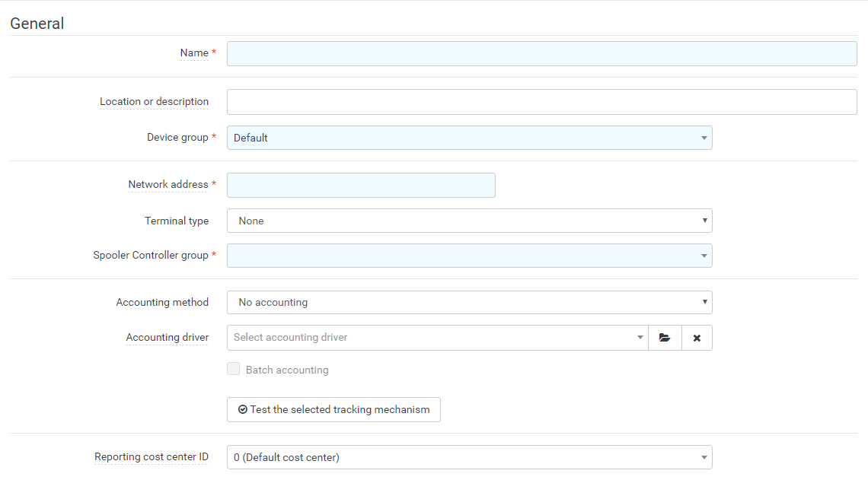The width and height of the screenshot is (868, 480).
Task: Open the Accounting method dropdown
Action: pos(469,302)
